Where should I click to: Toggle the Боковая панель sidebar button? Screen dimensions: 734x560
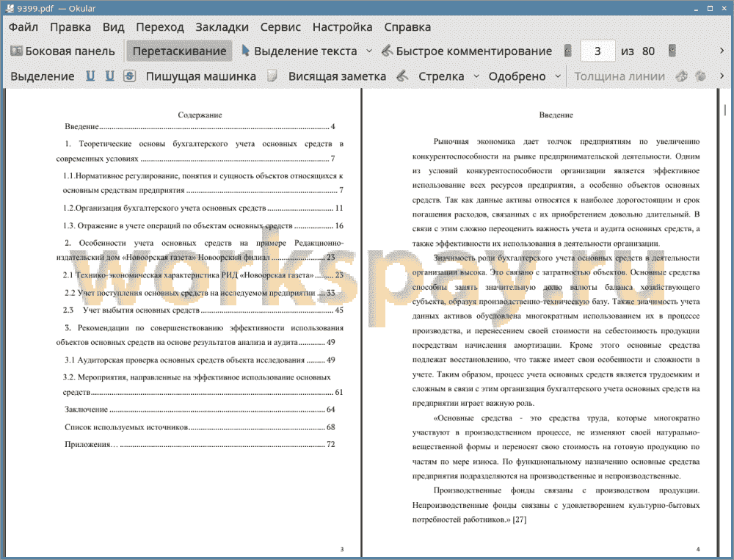pos(62,51)
